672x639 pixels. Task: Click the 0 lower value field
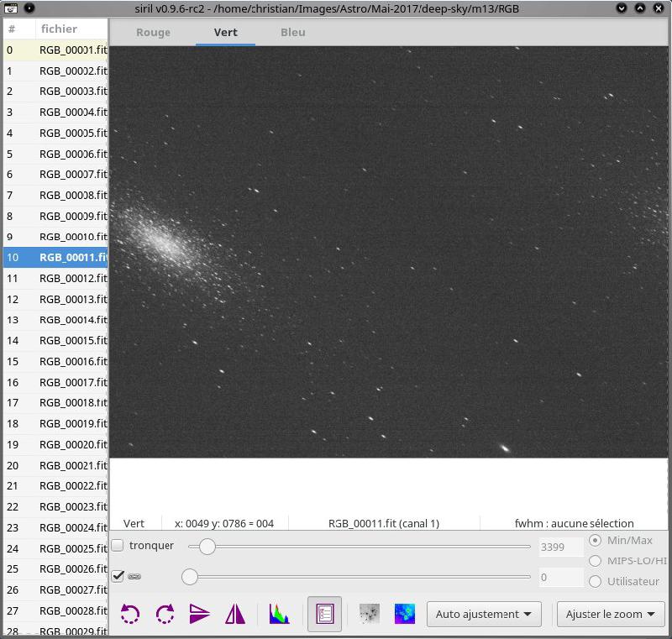pos(561,578)
